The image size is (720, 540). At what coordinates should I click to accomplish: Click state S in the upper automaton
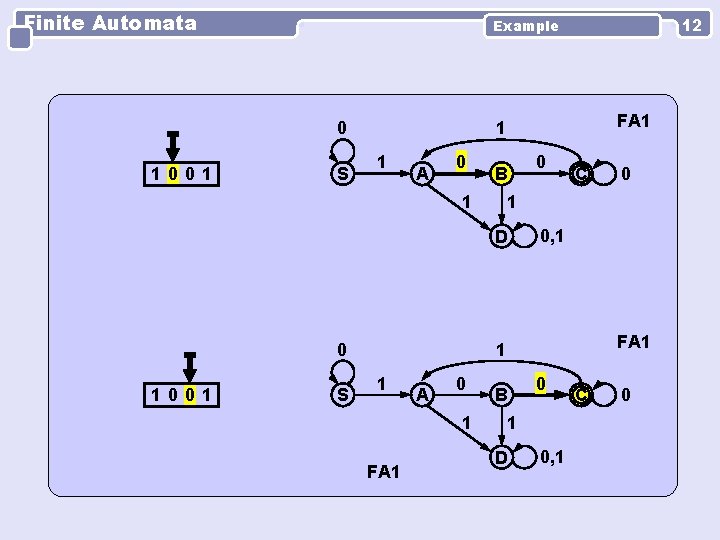click(x=343, y=174)
